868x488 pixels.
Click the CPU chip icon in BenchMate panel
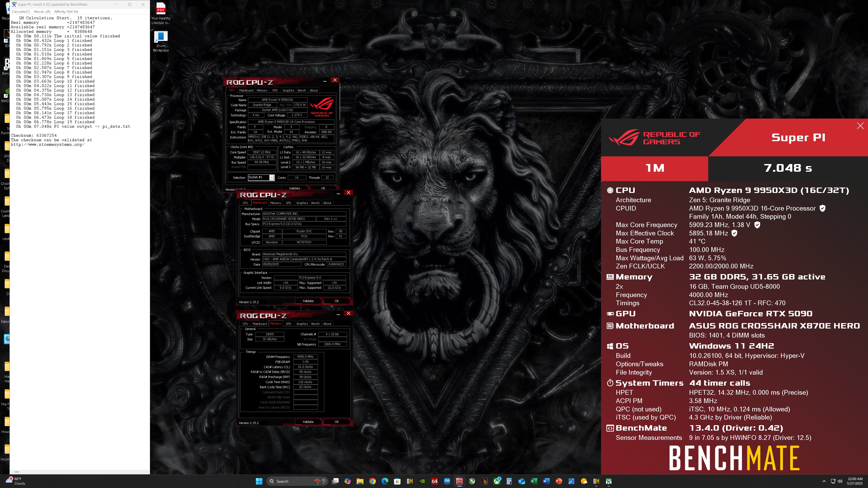(610, 190)
